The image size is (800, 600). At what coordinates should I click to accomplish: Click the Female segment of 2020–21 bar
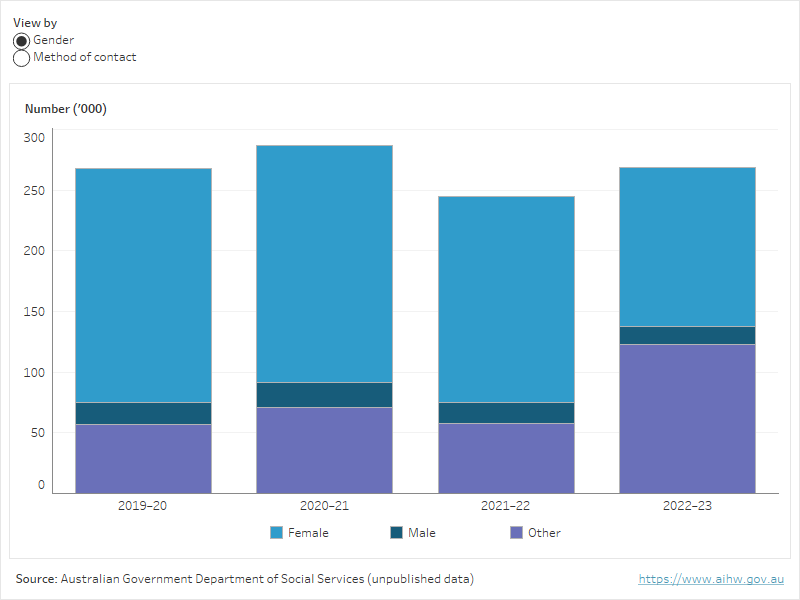point(324,263)
